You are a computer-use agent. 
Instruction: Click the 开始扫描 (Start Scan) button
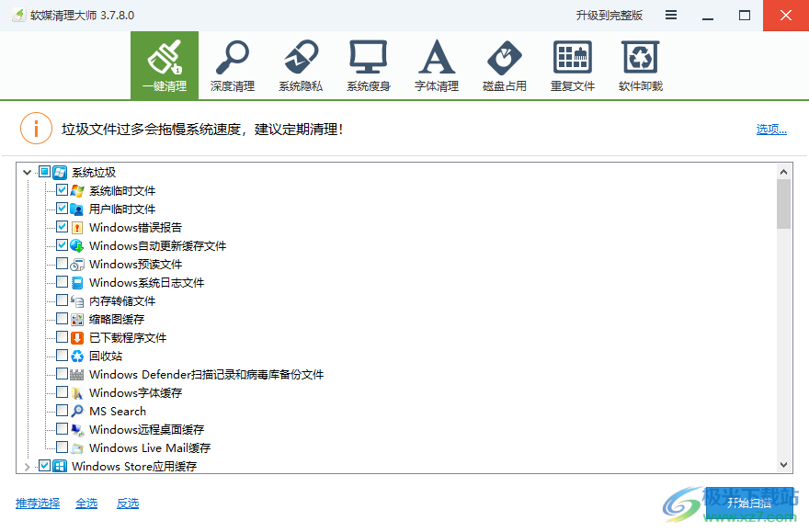point(748,504)
